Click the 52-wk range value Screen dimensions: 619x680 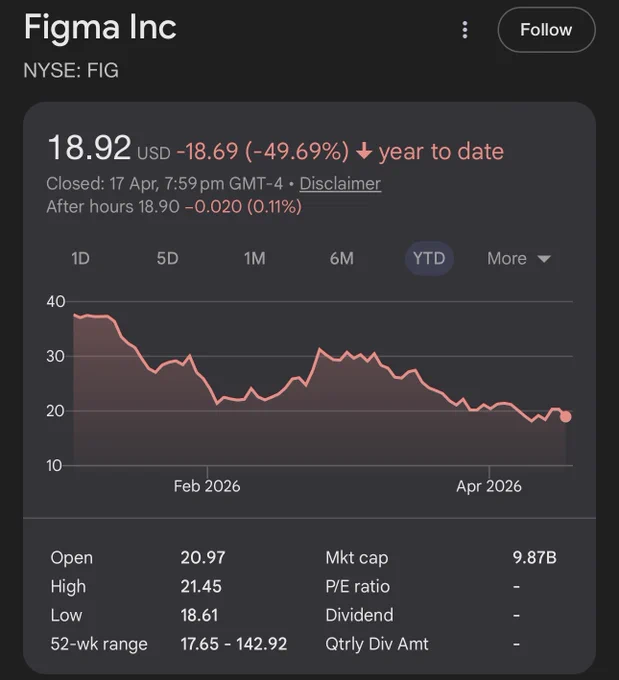coord(234,644)
